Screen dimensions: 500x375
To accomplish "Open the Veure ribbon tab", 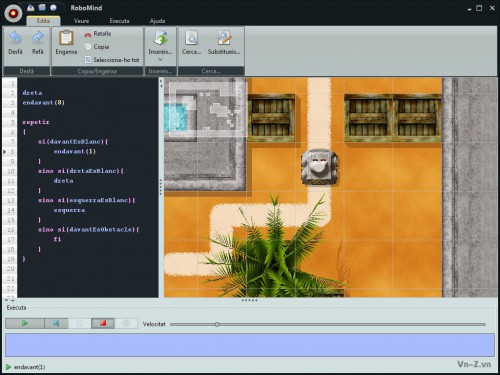I will (x=81, y=21).
